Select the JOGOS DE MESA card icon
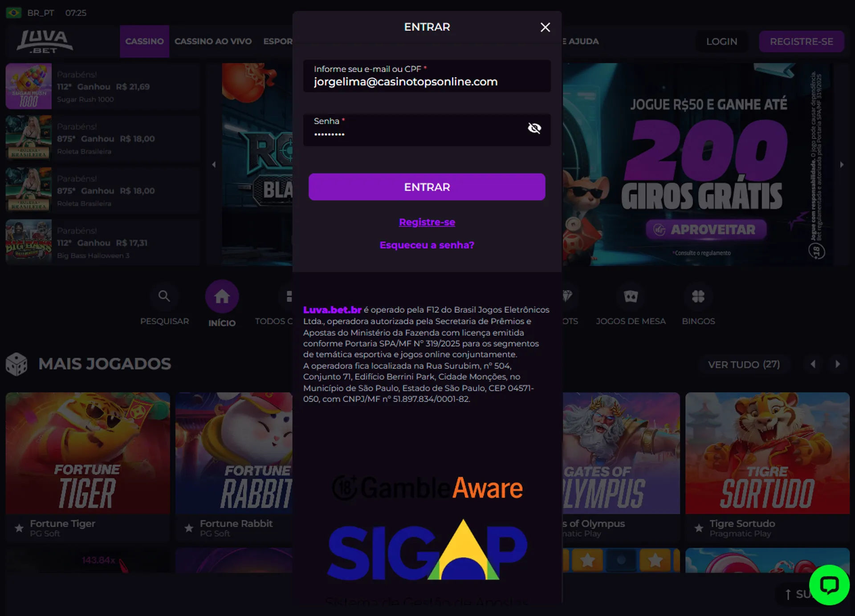 tap(631, 295)
